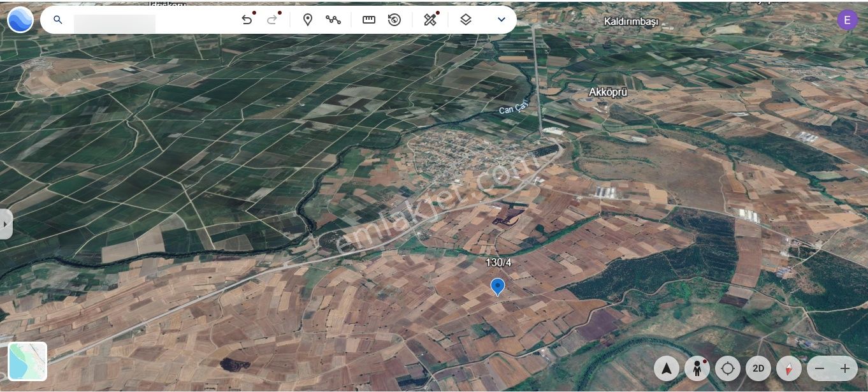The width and height of the screenshot is (868, 392).
Task: Click Zoom in on the zoom control
Action: coord(844,368)
